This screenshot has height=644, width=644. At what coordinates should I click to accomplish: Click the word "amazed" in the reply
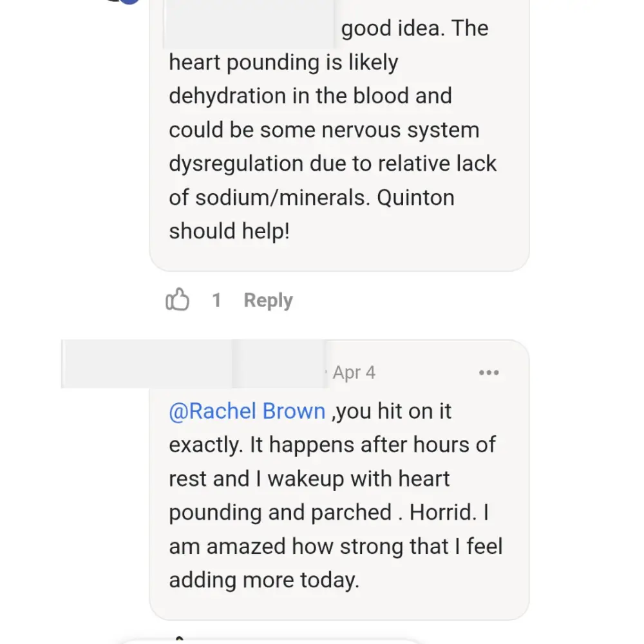click(x=246, y=546)
